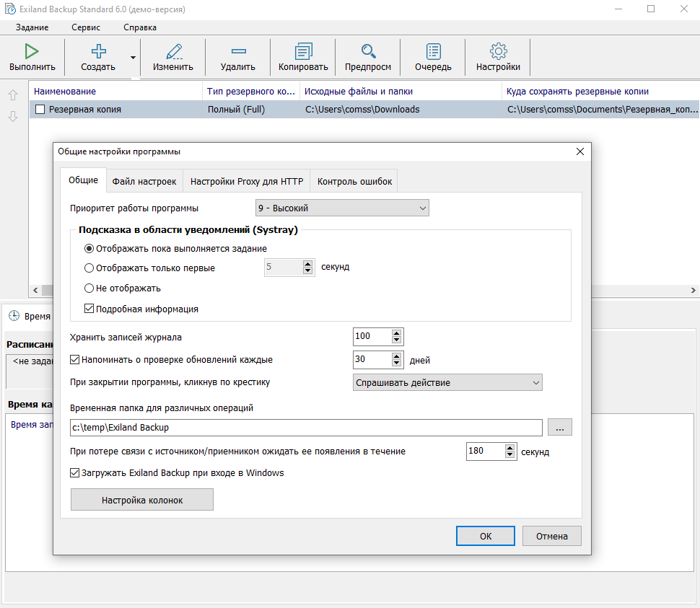Viewport: 700px width, 608px height.
Task: Move task up with arrow icon
Action: point(13,95)
